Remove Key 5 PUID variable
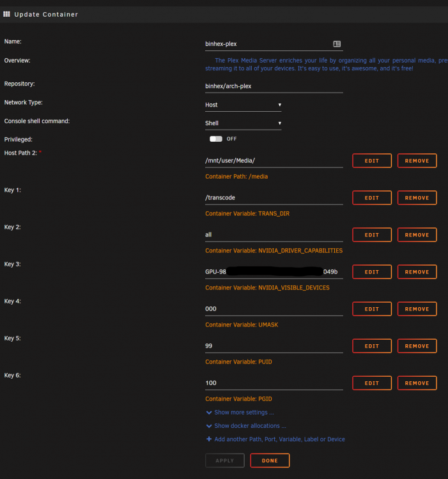 point(417,346)
